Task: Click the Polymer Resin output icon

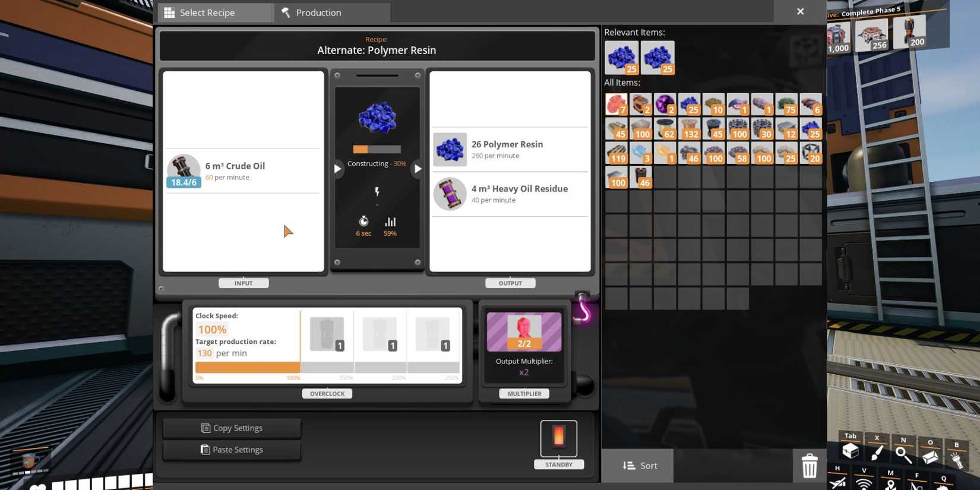Action: tap(450, 149)
